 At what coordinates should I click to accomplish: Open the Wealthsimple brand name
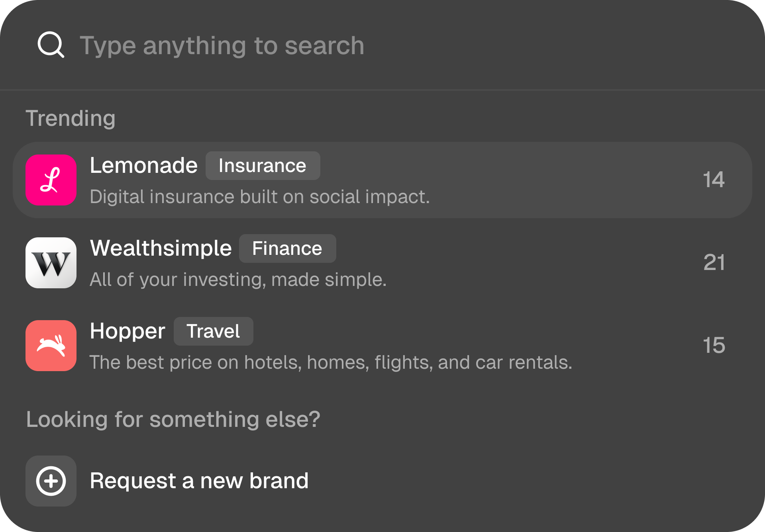161,248
